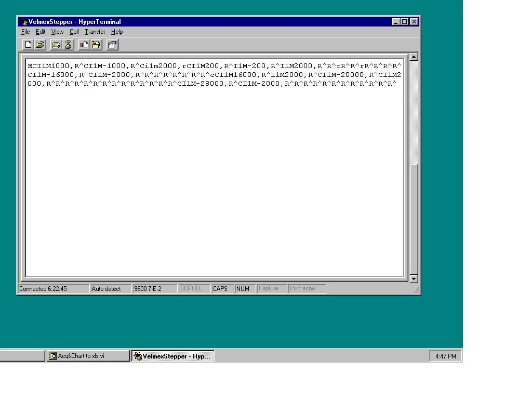Click the window resize grip corner
The height and width of the screenshot is (399, 532).
(x=416, y=290)
